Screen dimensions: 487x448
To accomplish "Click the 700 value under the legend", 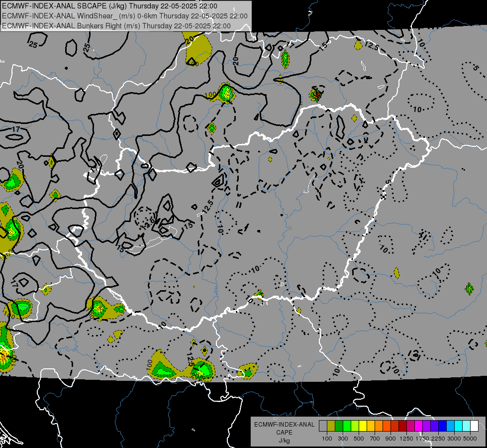I will pos(375,439).
